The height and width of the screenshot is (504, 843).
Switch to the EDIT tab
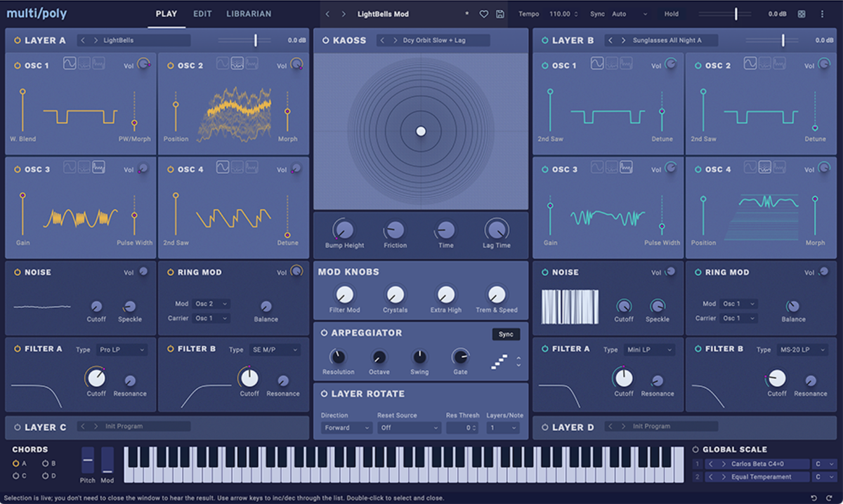(202, 14)
